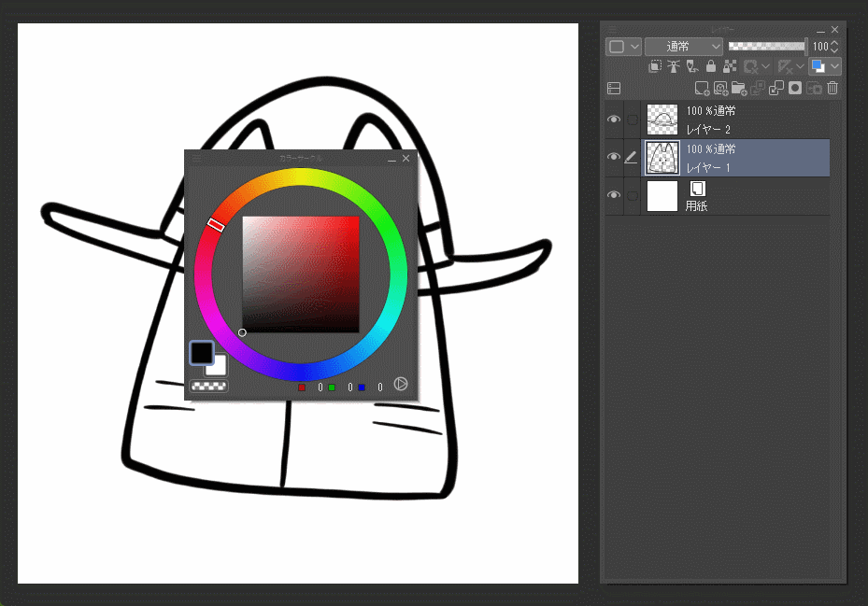Hide 用紙 paper layer eye icon
The width and height of the screenshot is (868, 606).
[x=613, y=195]
